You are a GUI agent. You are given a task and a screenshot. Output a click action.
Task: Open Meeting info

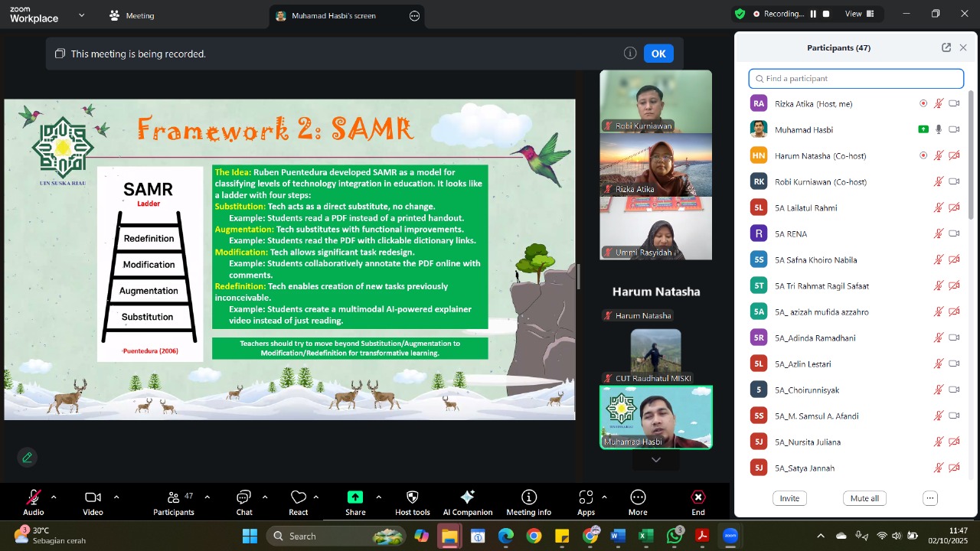tap(528, 503)
